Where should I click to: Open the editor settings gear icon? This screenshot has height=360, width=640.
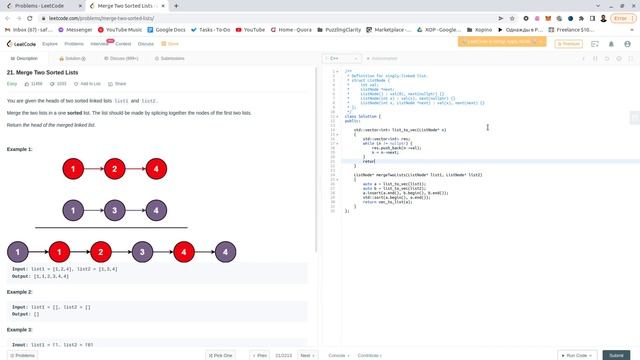point(619,58)
